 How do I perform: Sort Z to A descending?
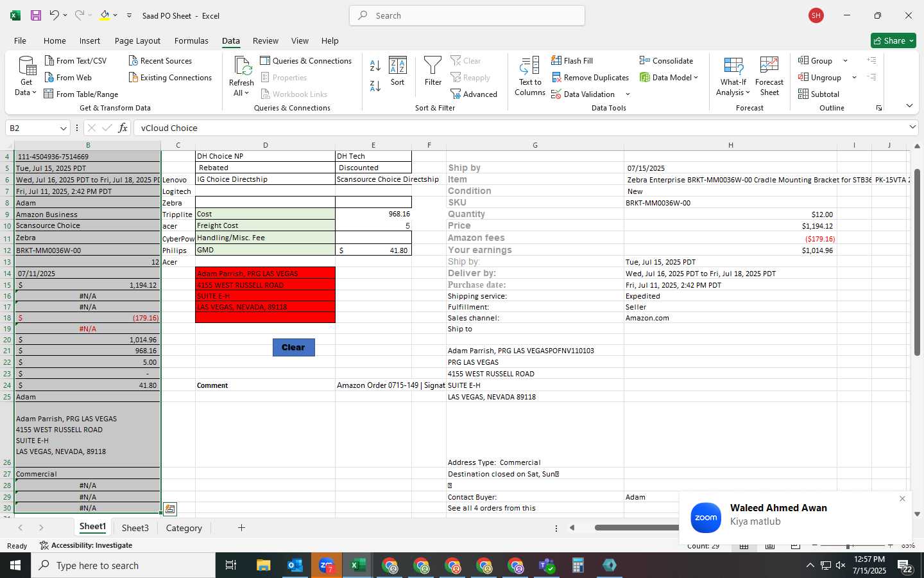point(375,85)
